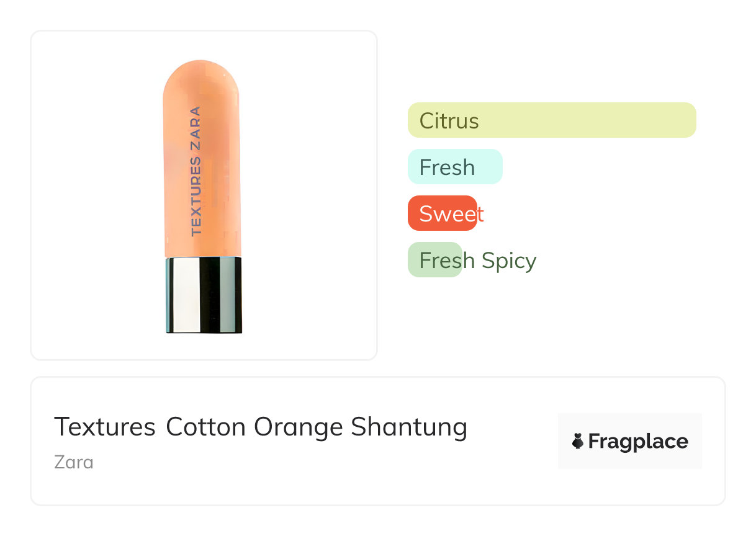Open the Textures Cotton Orange Shantung product title
The width and height of the screenshot is (756, 536).
pos(261,427)
